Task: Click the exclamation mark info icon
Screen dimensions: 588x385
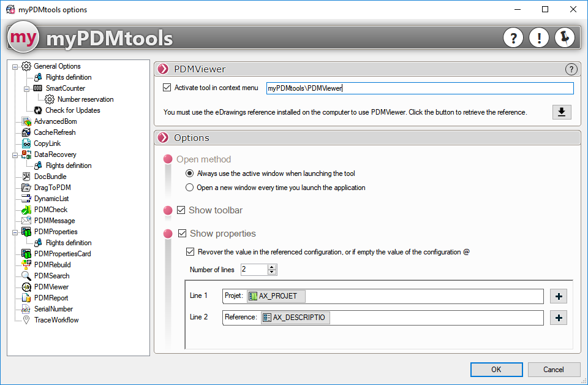Action: (539, 38)
